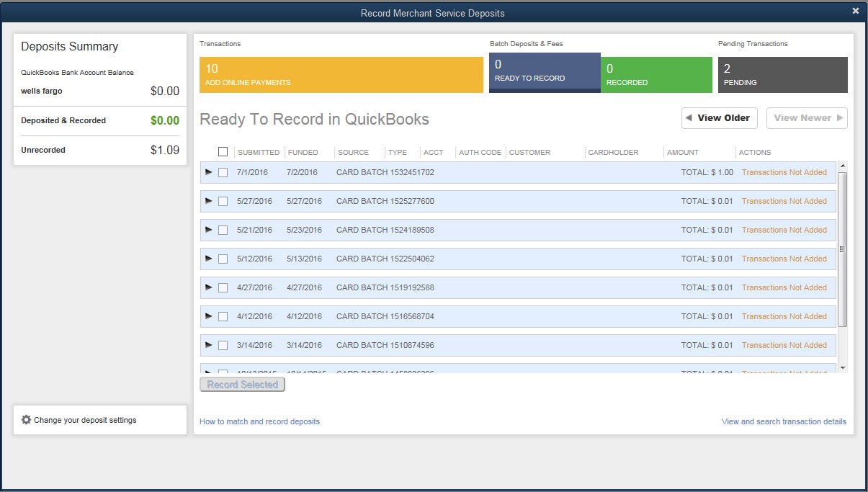This screenshot has height=492, width=868.
Task: Tick the checkbox for batch 1522504062
Action: [223, 259]
